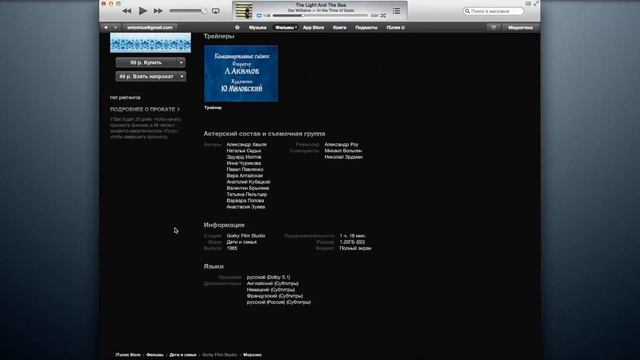
Task: Rent the movie for 49 р.
Action: (x=146, y=76)
